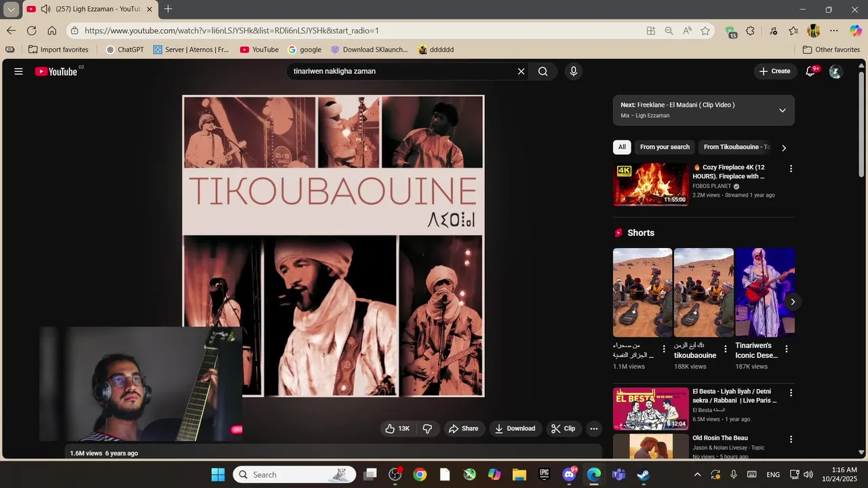Show more filter chips with right arrow
This screenshot has height=488, width=868.
coord(784,148)
